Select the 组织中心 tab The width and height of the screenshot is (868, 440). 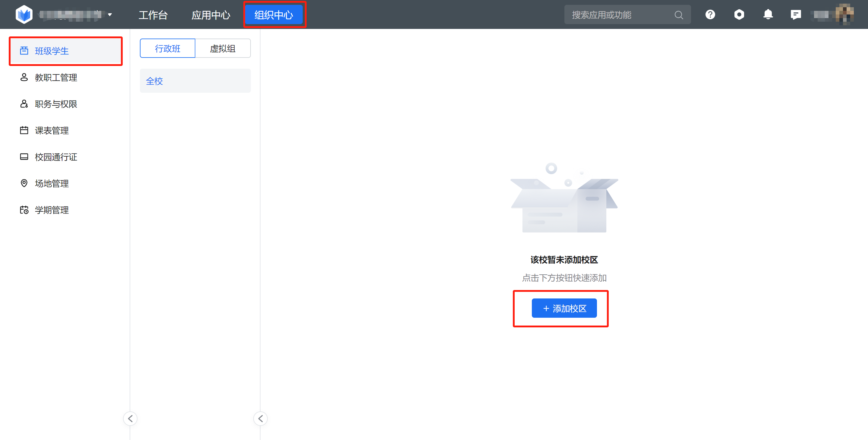click(274, 15)
